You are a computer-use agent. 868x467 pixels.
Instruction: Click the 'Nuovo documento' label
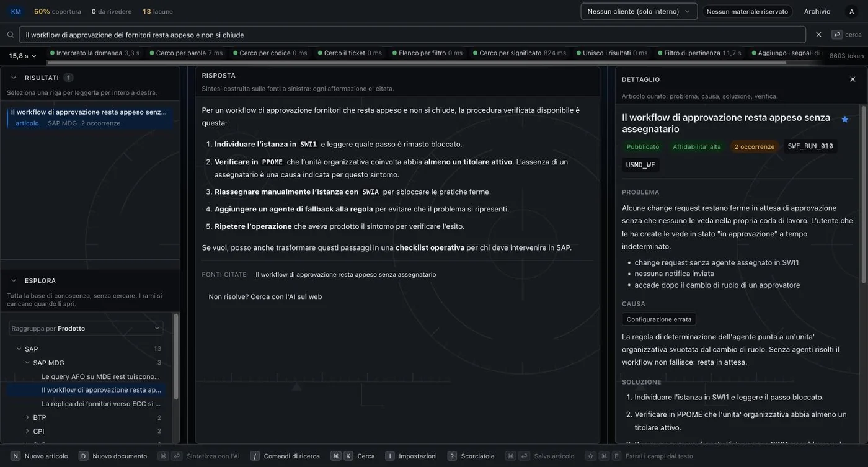[x=120, y=456]
